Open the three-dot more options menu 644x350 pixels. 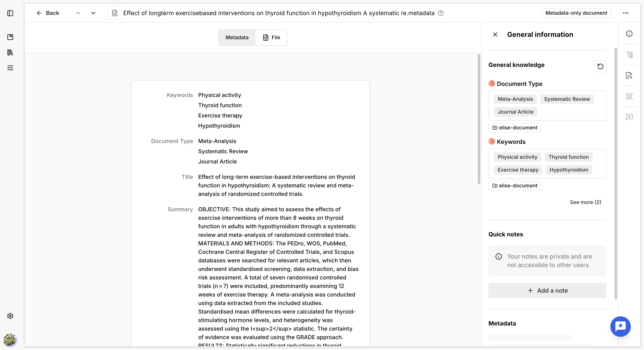pyautogui.click(x=625, y=13)
